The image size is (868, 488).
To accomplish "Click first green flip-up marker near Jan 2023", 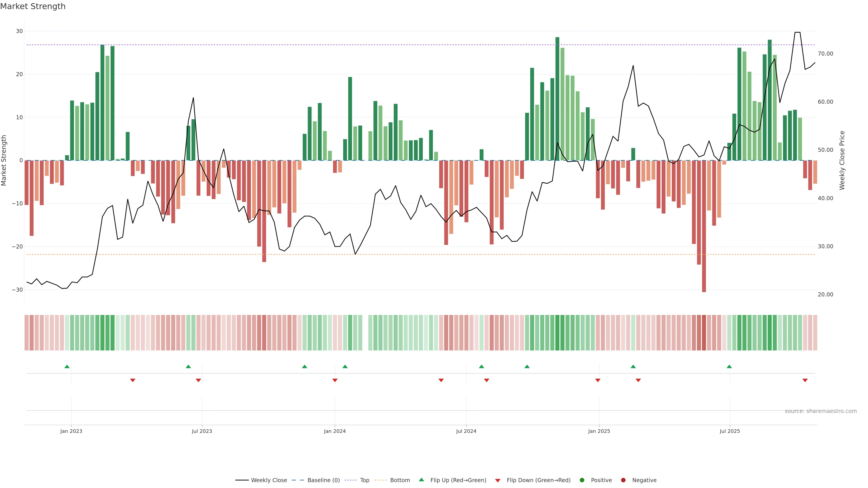I will coord(67,366).
